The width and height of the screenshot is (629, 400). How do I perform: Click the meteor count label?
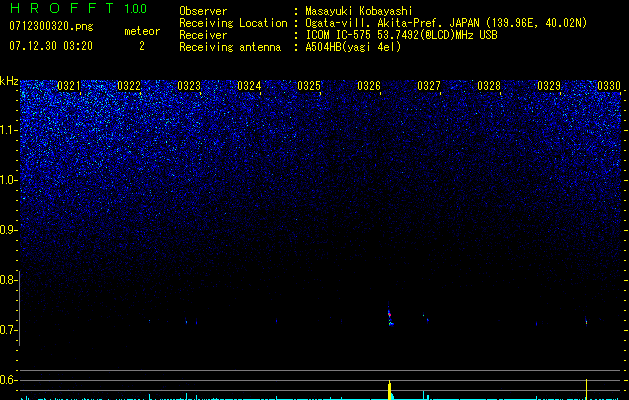(x=142, y=31)
